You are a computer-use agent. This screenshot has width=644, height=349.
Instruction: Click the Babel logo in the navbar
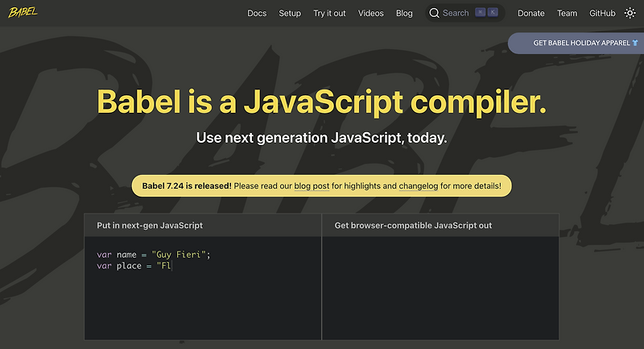coord(23,13)
